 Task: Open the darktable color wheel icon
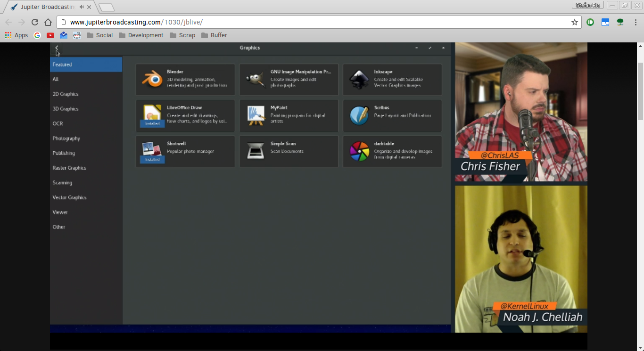359,151
